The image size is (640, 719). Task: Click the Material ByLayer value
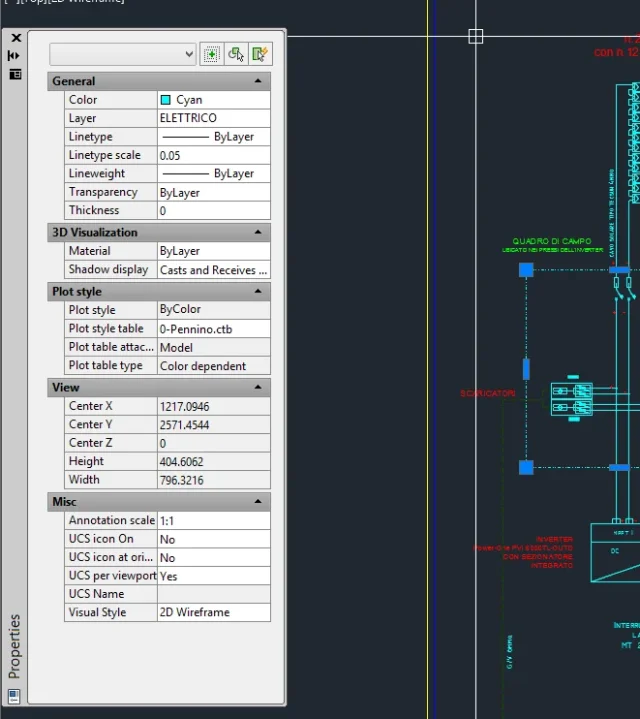pos(214,251)
